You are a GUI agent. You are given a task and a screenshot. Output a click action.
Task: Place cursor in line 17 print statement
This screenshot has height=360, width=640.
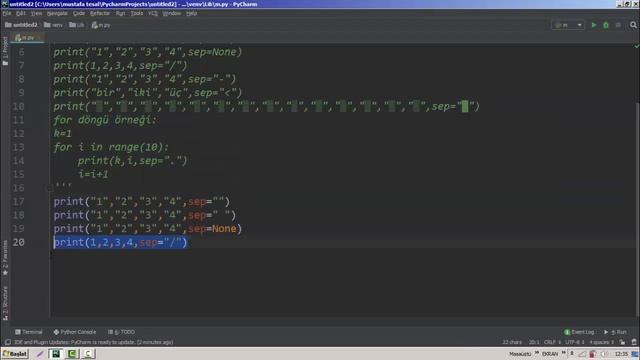[x=142, y=202]
